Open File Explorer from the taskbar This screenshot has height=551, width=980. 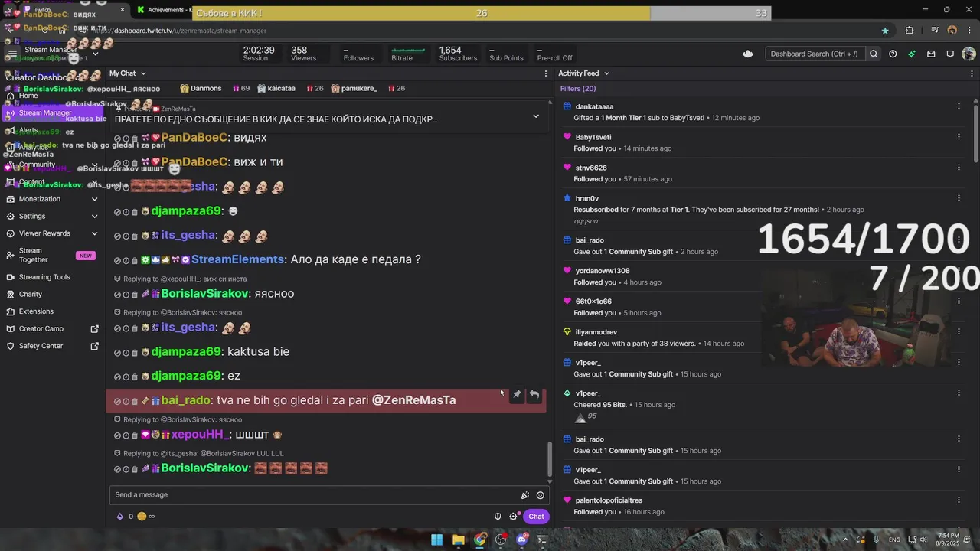tap(458, 540)
